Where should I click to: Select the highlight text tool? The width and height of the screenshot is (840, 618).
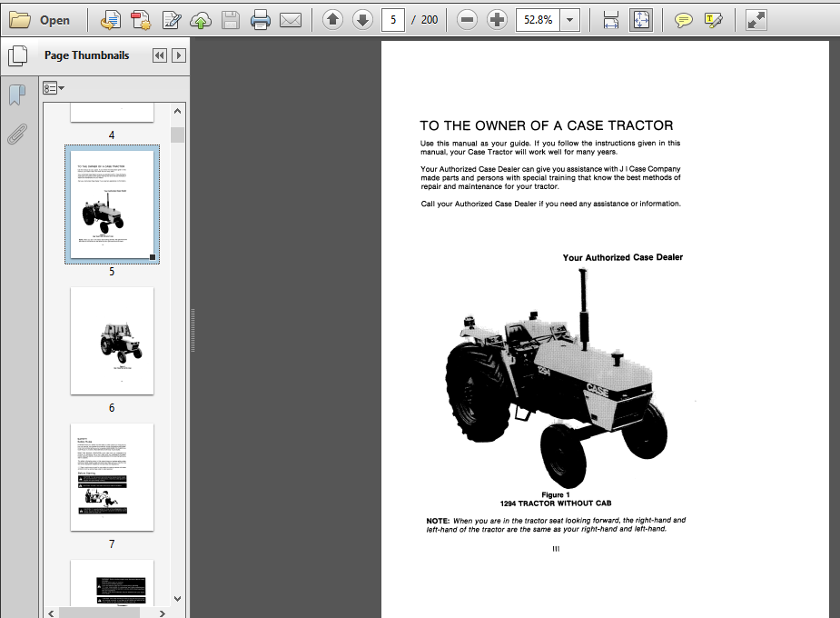pyautogui.click(x=713, y=20)
